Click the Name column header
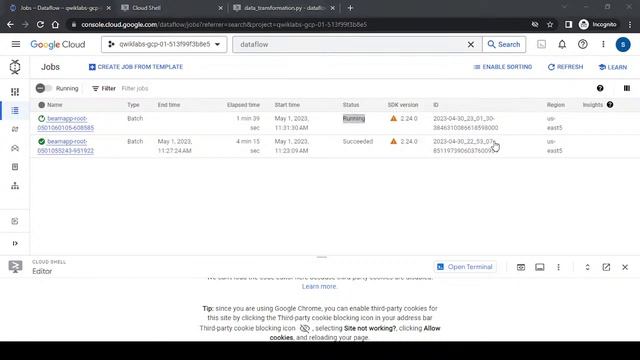 55,105
